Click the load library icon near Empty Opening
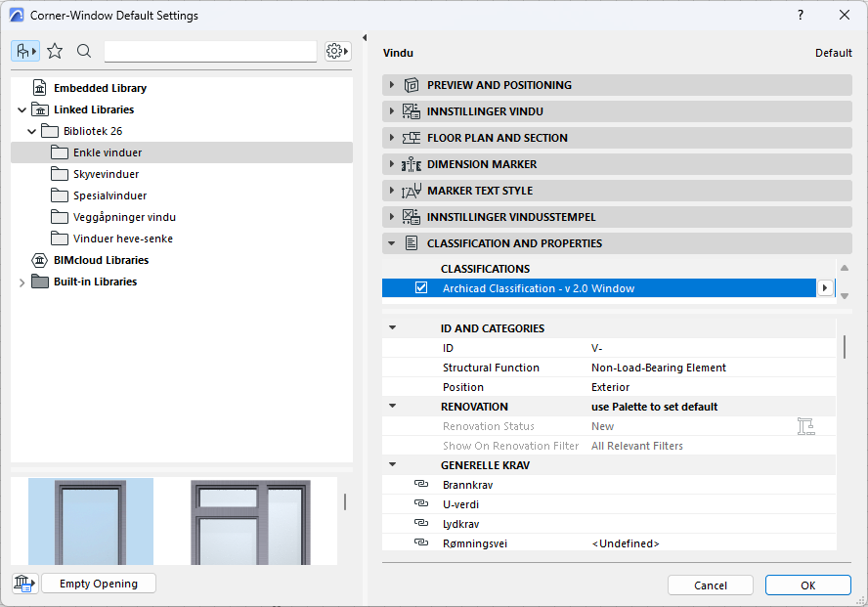The image size is (868, 607). 24,584
